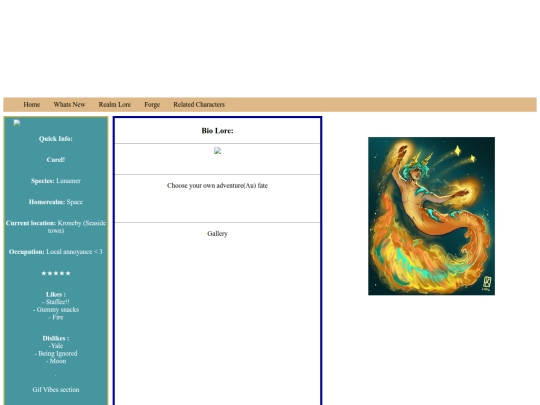Click Current location Kroneby text
The image size is (540, 405).
pyautogui.click(x=55, y=227)
